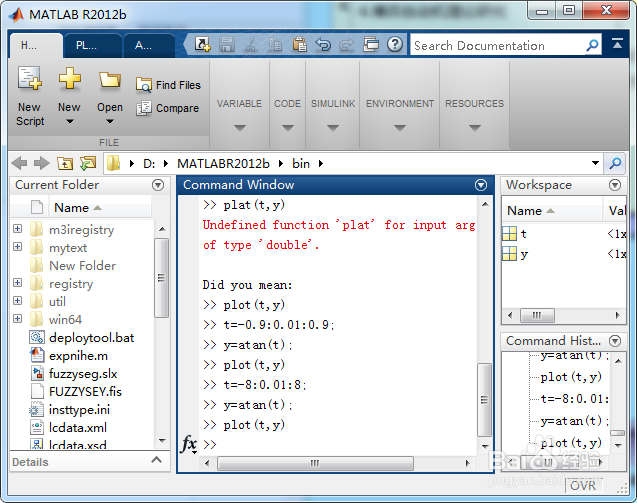Open the address bar dropdown arrow

click(595, 163)
